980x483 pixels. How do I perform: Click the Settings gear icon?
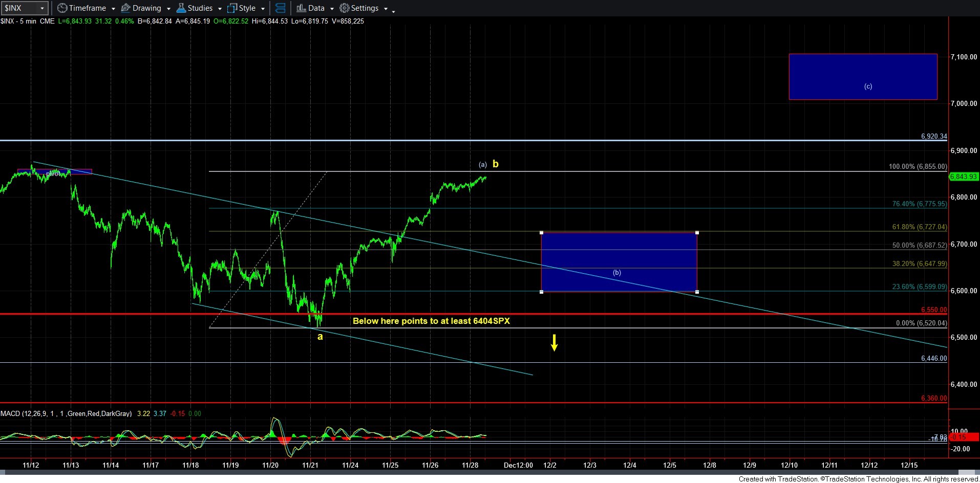(x=345, y=8)
